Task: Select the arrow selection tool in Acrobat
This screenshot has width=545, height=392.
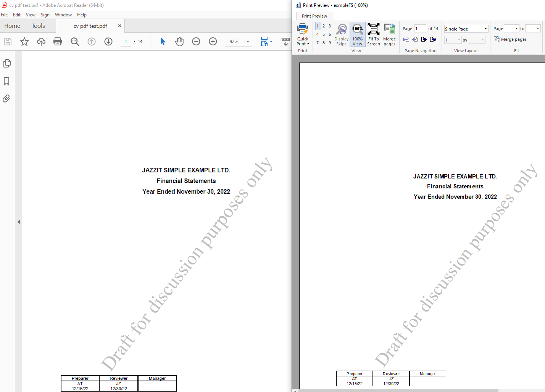Action: tap(162, 42)
